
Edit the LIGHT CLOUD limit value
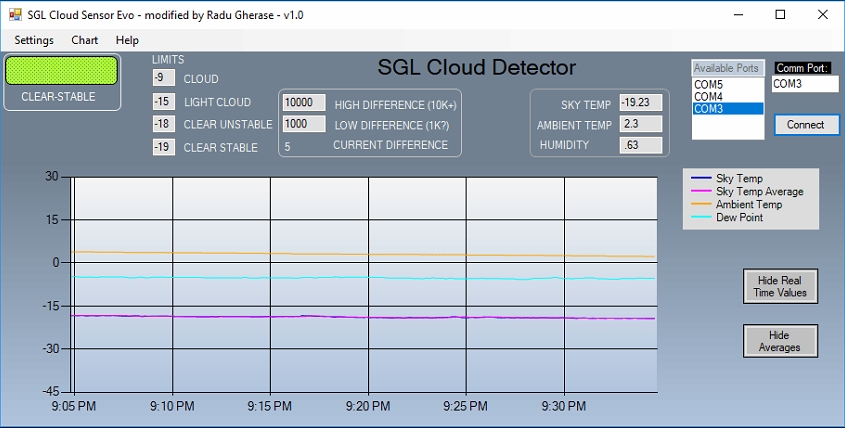coord(163,101)
